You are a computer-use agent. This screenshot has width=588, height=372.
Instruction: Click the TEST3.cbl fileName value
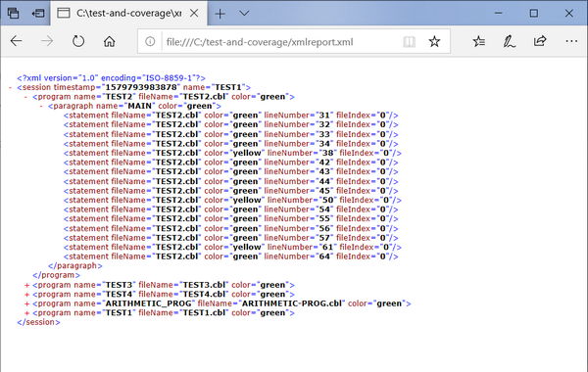[x=204, y=285]
